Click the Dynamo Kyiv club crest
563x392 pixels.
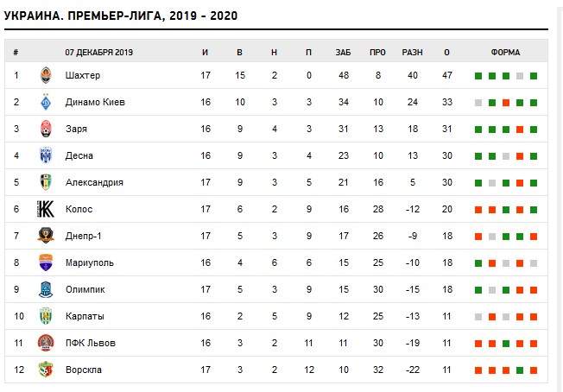46,102
